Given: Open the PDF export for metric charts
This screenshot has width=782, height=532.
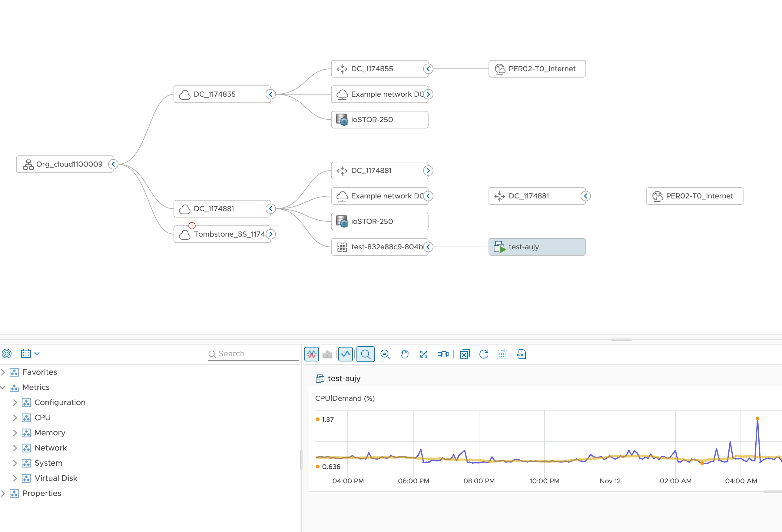Looking at the screenshot, I should click(x=521, y=354).
